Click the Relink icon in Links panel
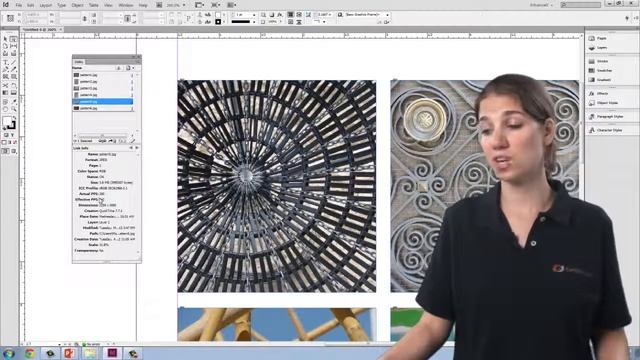The image size is (640, 360). (x=102, y=141)
